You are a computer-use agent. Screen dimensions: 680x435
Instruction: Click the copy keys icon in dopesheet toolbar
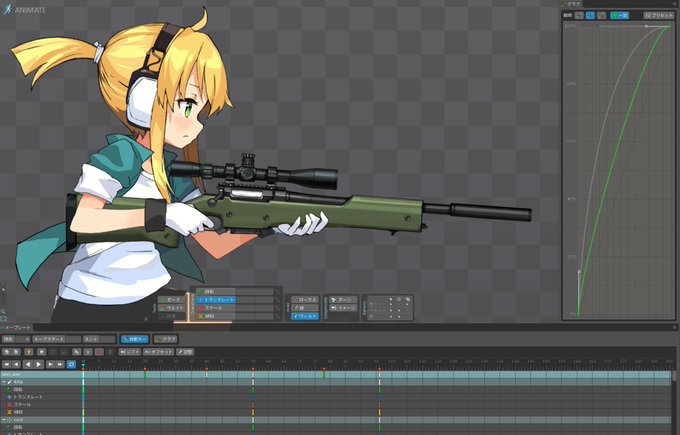coord(7,352)
